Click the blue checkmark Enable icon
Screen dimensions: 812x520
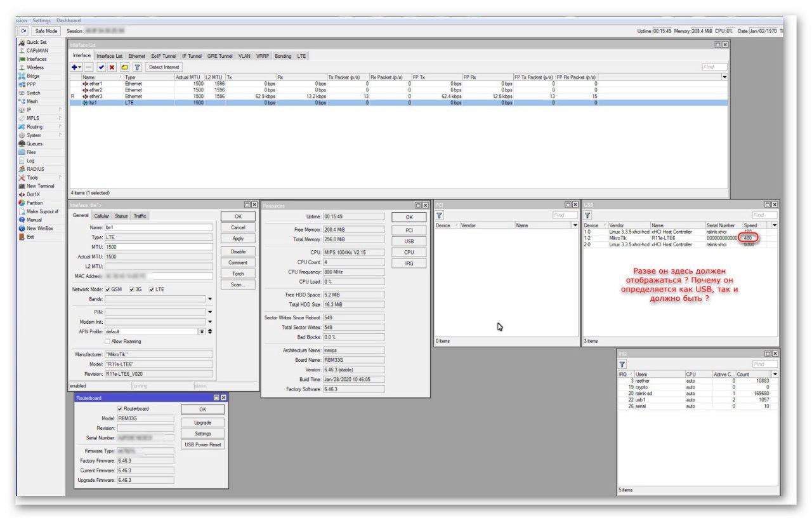[x=101, y=67]
